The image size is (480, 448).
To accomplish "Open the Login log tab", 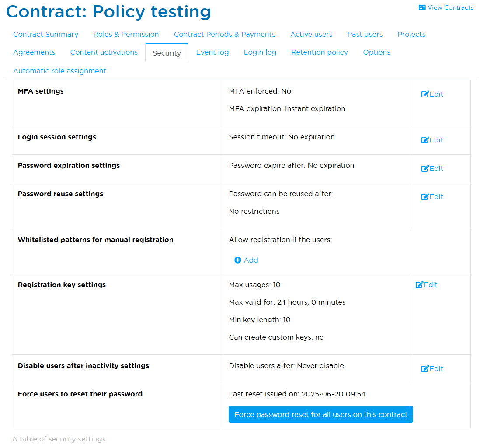I will 260,52.
